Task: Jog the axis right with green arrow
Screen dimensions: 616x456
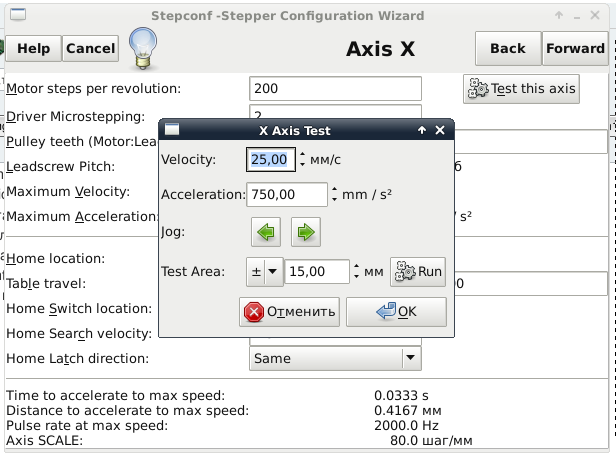Action: tap(306, 233)
